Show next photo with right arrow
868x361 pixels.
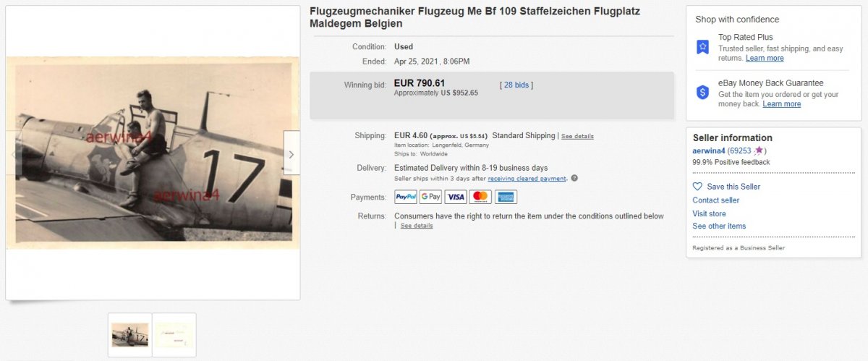pyautogui.click(x=292, y=154)
